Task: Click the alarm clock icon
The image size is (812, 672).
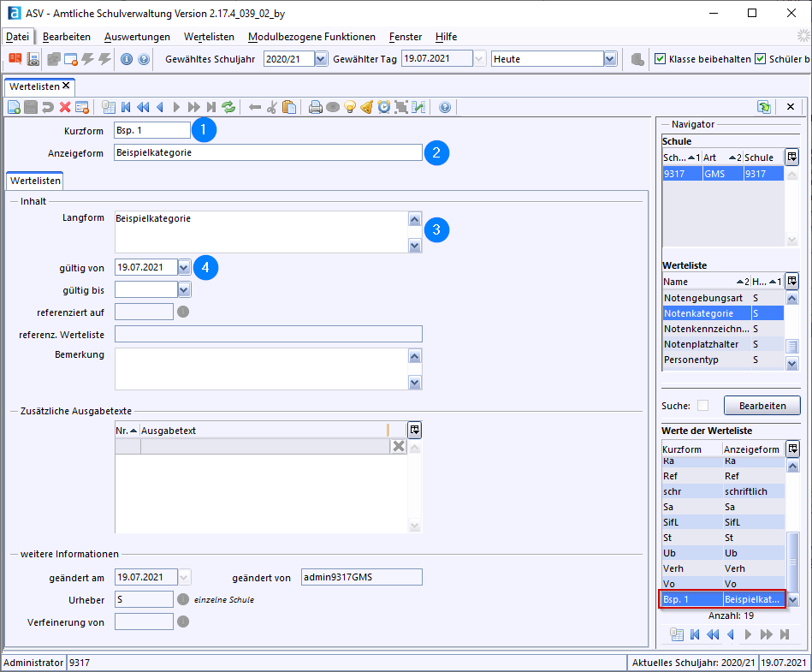Action: pos(383,107)
